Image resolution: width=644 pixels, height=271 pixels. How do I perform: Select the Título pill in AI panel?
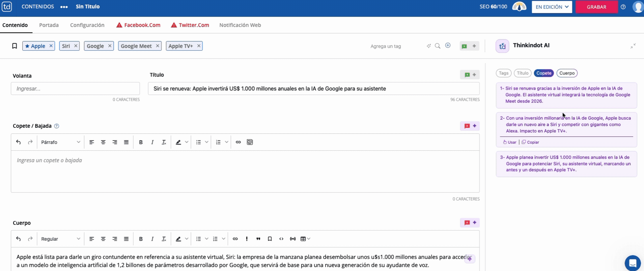click(x=523, y=73)
